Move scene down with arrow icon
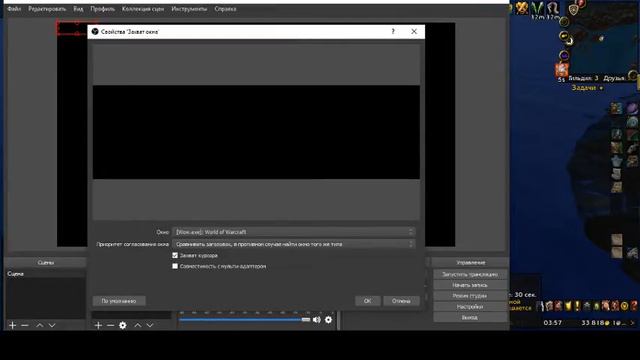 pos(52,325)
